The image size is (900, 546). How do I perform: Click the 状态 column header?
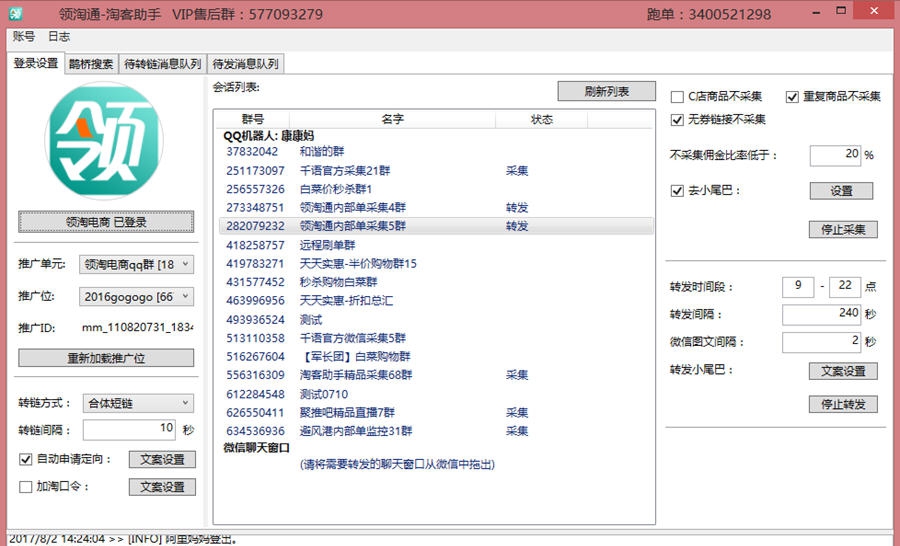coord(541,119)
